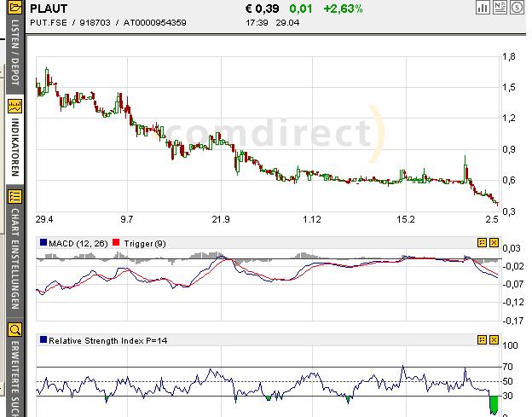Close the MACD indicator panel
Image resolution: width=532 pixels, height=417 pixels.
[493, 243]
